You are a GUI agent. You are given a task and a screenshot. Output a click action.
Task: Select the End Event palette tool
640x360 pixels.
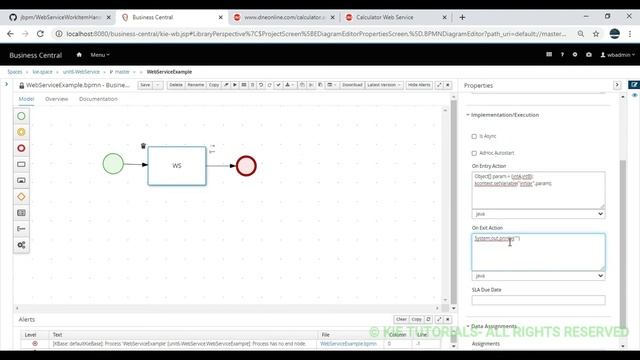click(21, 148)
